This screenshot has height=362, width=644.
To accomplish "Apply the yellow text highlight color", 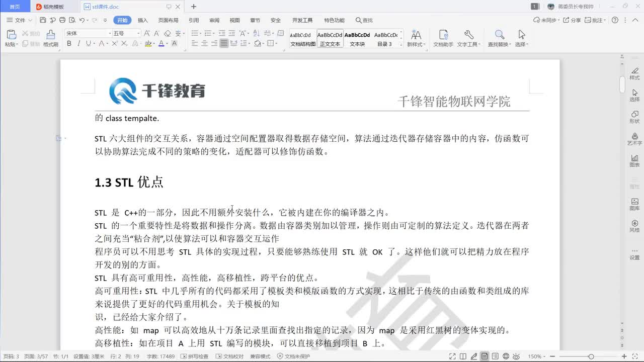I will [148, 44].
